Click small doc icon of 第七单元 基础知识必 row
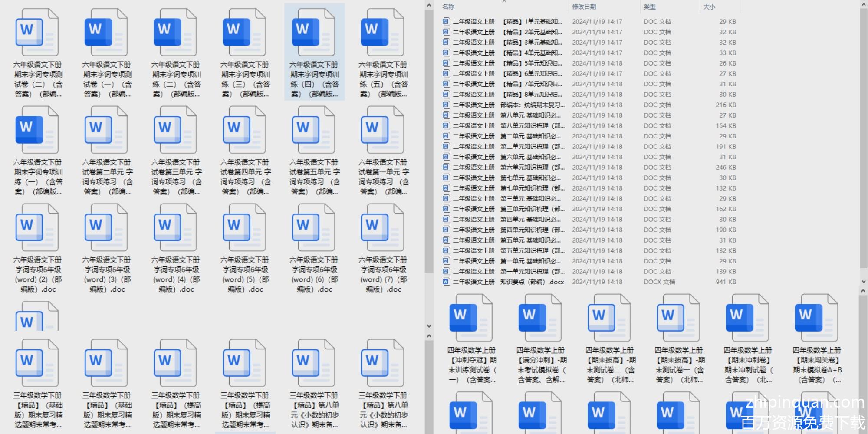 tap(446, 178)
